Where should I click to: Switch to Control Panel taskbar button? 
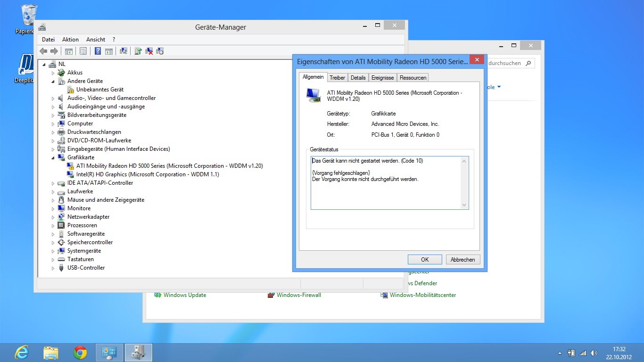coord(109,352)
